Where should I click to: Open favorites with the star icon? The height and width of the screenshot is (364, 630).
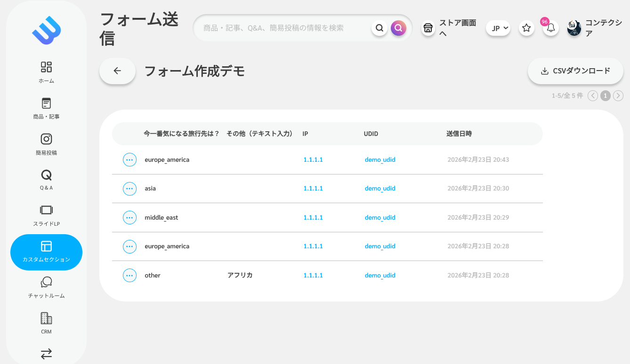526,28
